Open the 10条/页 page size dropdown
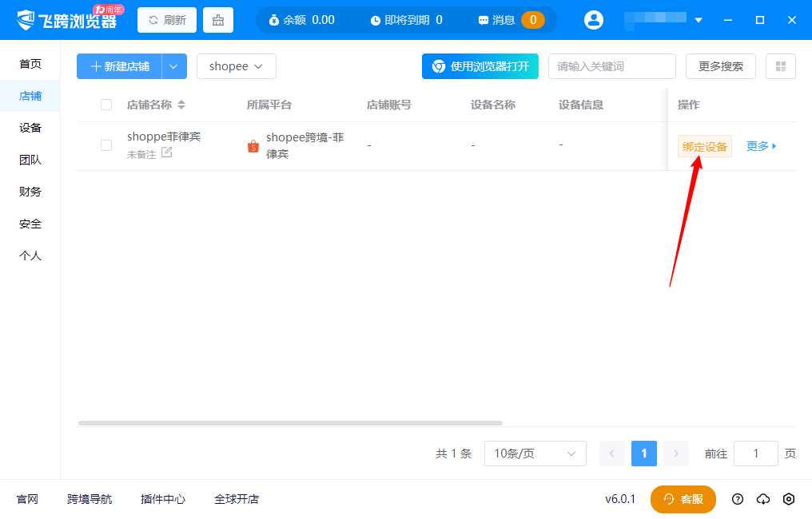Screen dimensions: 812x519 pos(535,454)
